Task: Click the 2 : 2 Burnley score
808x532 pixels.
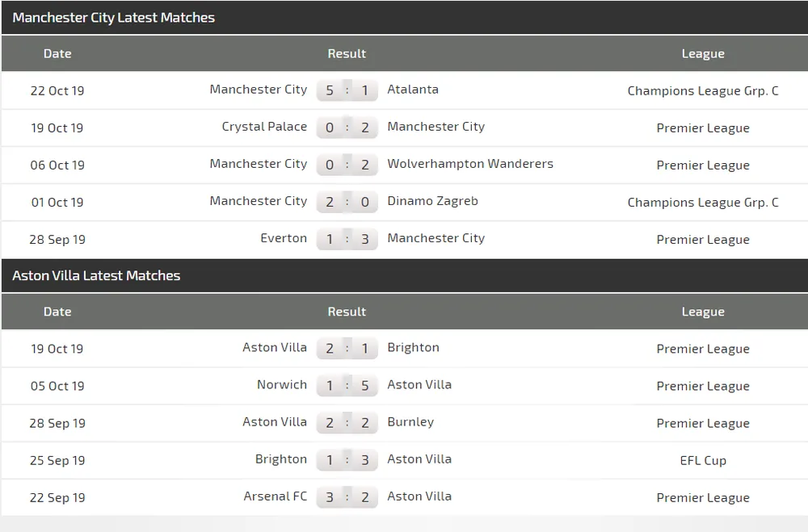Action: (x=347, y=423)
